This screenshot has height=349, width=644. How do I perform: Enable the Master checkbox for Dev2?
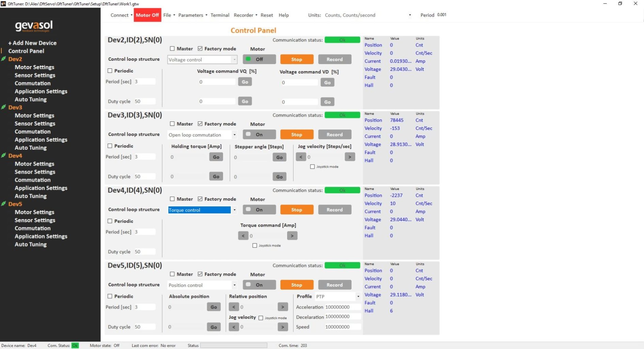pyautogui.click(x=172, y=49)
